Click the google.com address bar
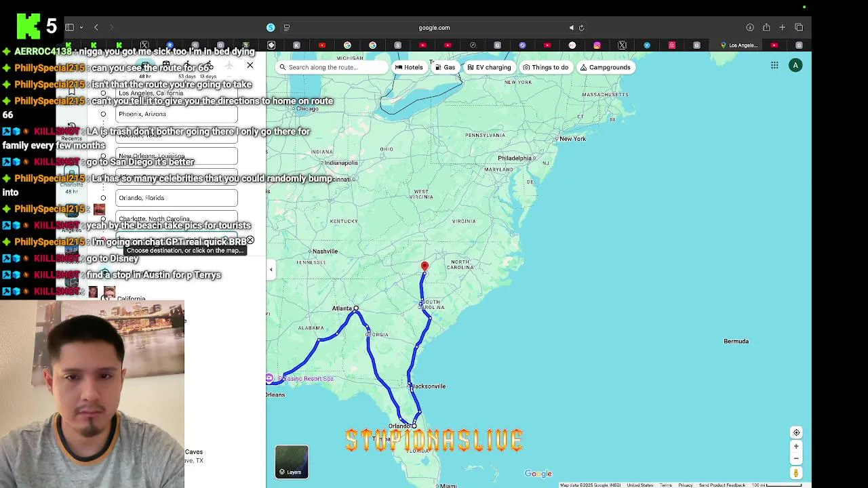This screenshot has height=488, width=868. (x=434, y=28)
